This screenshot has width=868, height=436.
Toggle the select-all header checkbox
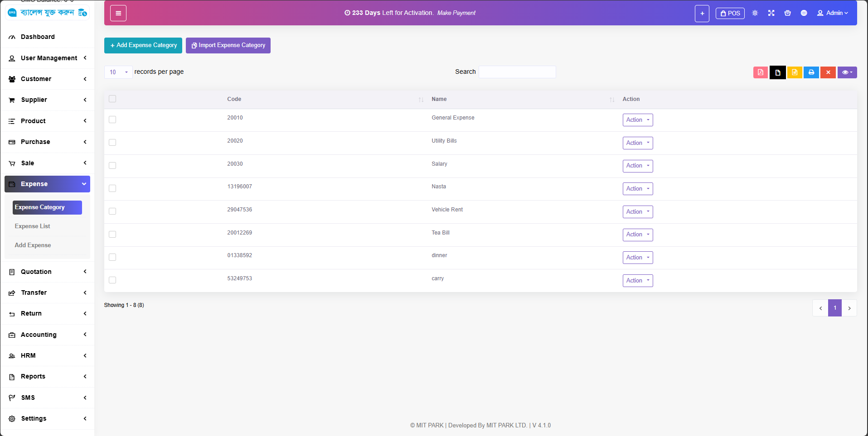(112, 99)
